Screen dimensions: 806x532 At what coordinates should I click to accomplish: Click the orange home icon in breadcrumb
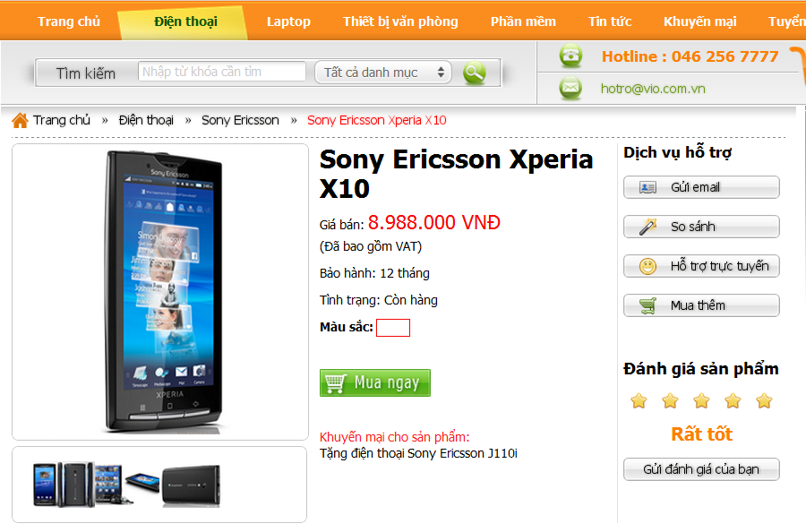20,120
